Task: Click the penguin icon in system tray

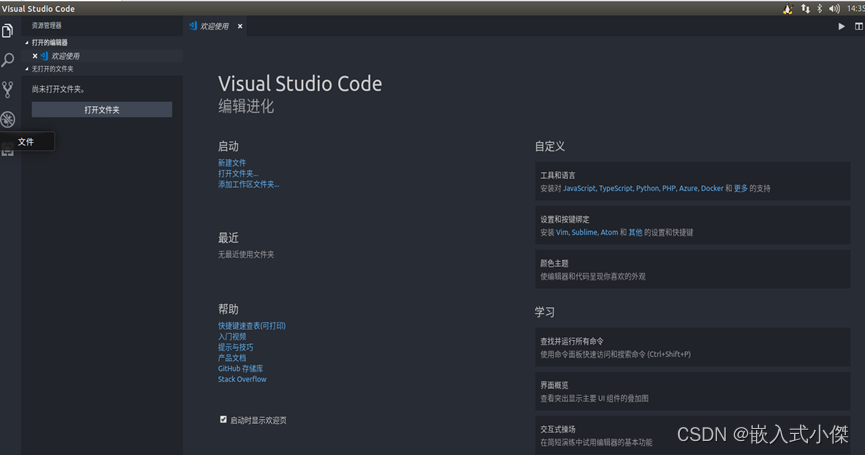Action: [788, 9]
